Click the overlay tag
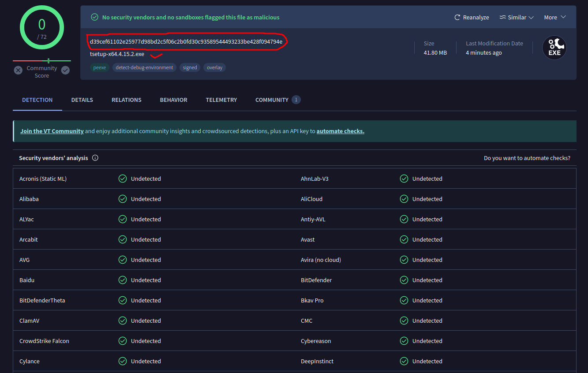Viewport: 588px width, 373px height. coord(215,67)
